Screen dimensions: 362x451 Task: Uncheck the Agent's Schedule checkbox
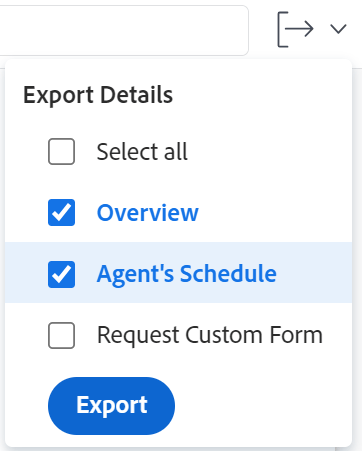(x=61, y=274)
